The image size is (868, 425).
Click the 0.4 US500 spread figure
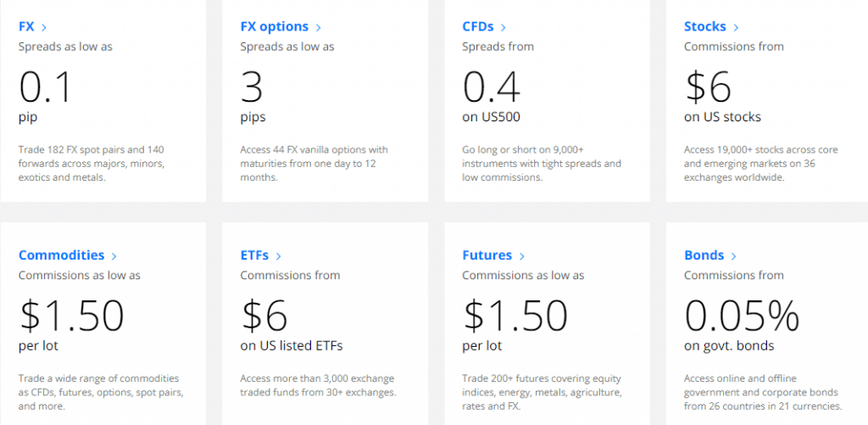(492, 87)
